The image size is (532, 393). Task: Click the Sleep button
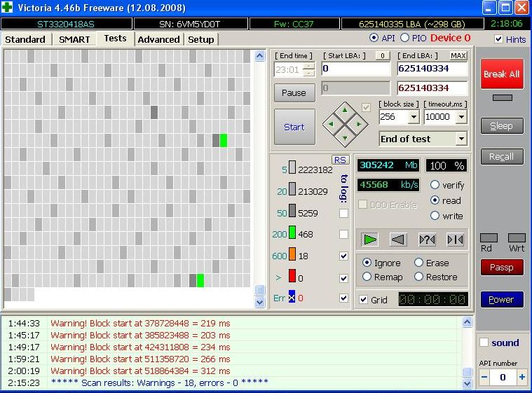click(502, 126)
